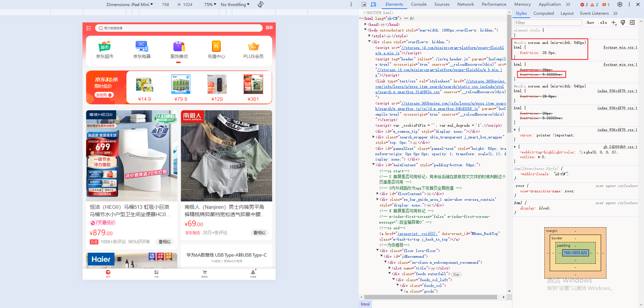Screen dimensions: 644x308
Task: Collapse the body element node
Action: click(366, 30)
